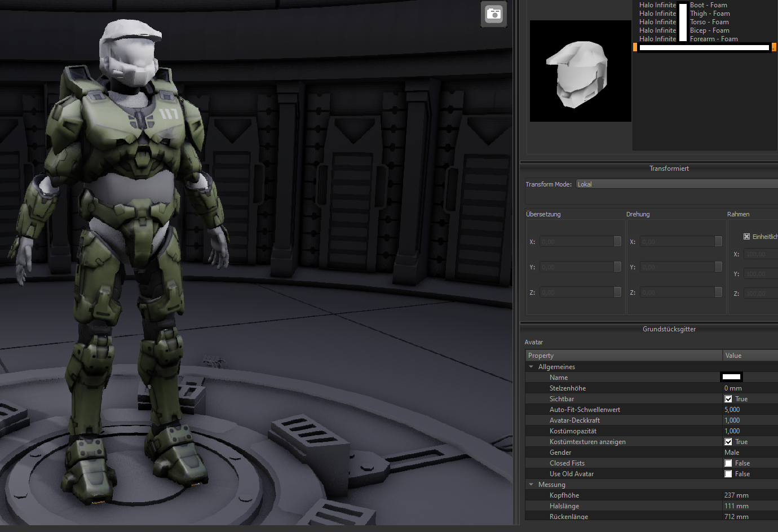Collapse the Allgemeines property group
778x532 pixels.
coord(531,367)
